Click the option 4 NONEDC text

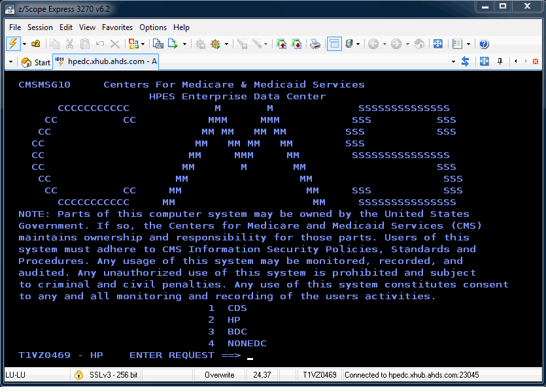(237, 344)
